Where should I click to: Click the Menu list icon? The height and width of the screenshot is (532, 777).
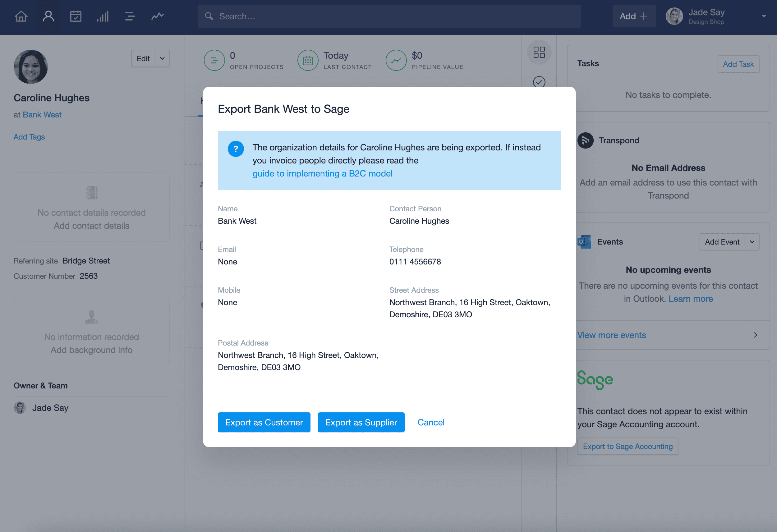(129, 16)
